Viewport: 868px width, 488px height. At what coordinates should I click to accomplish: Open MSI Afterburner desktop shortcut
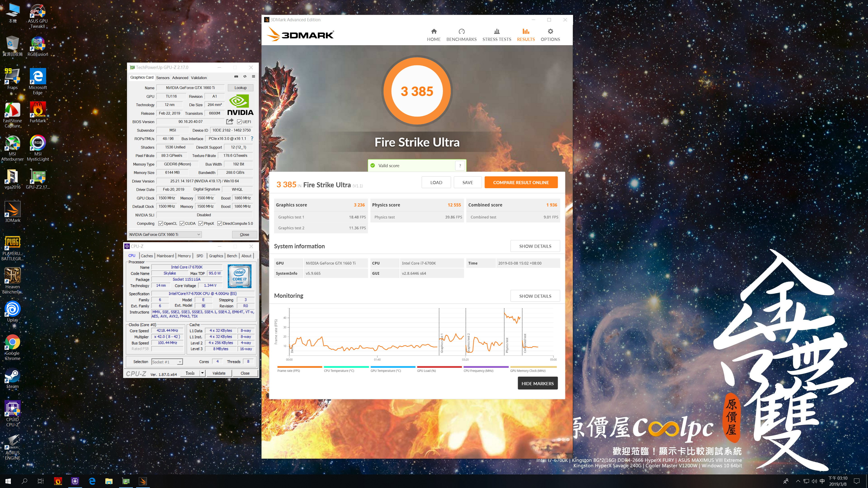[x=12, y=148]
